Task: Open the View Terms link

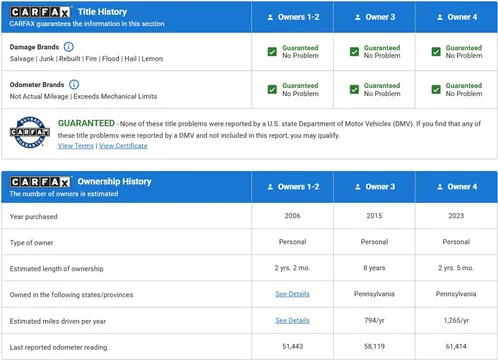Action: [76, 146]
